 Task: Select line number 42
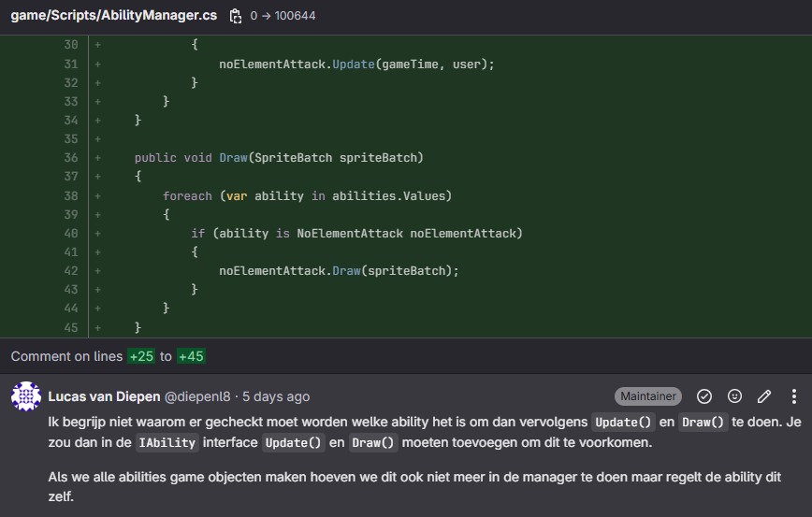[x=71, y=271]
